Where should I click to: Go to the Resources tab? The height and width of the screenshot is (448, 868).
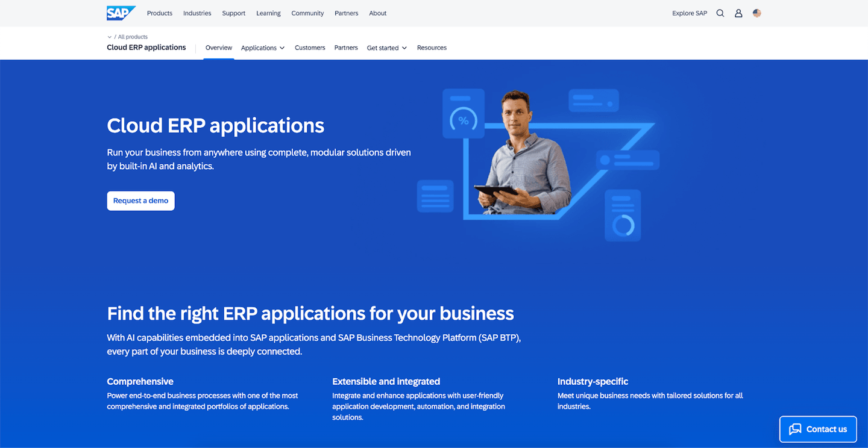pyautogui.click(x=432, y=48)
